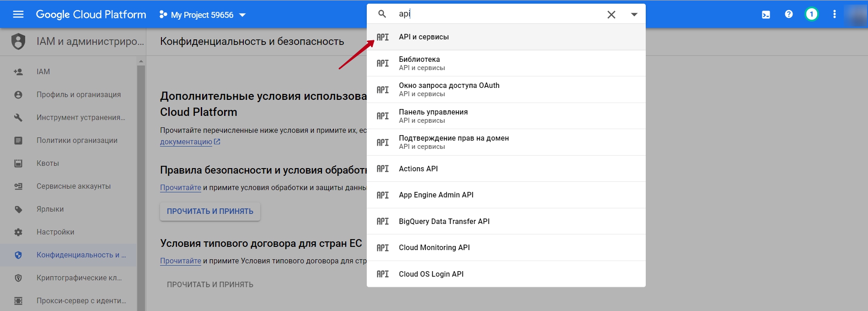Select the Библиотека search result
868x311 pixels.
pos(506,63)
